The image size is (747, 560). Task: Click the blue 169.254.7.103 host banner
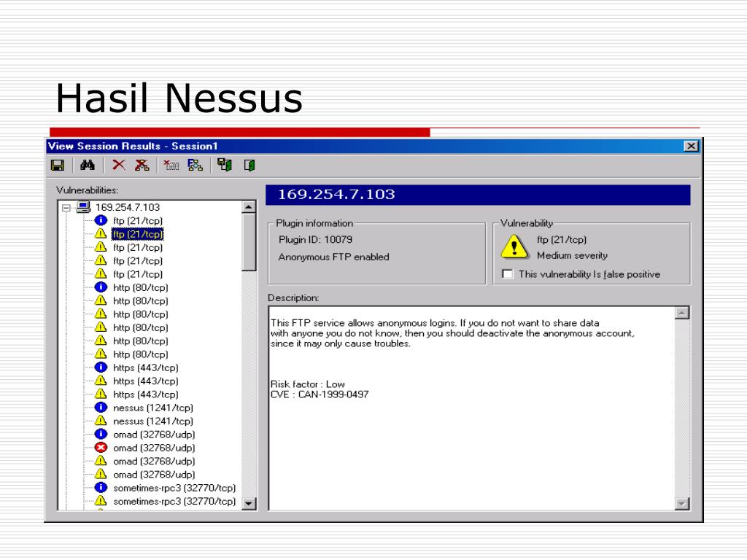(x=478, y=195)
